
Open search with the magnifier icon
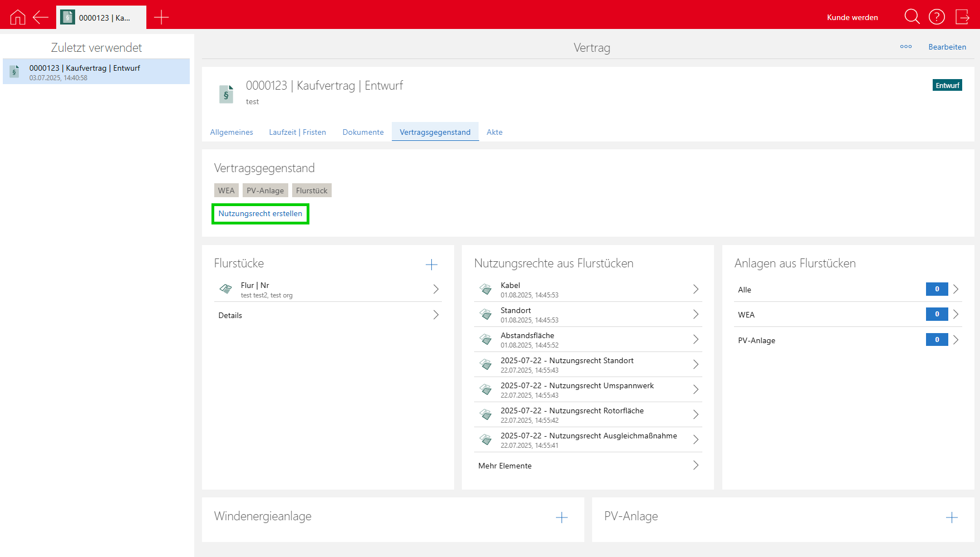(x=912, y=17)
